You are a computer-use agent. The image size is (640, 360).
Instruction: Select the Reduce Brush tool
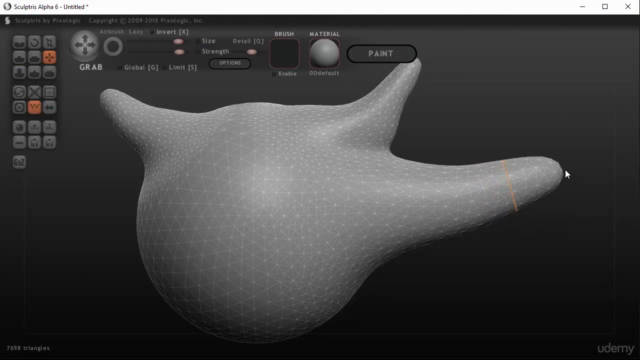click(19, 92)
